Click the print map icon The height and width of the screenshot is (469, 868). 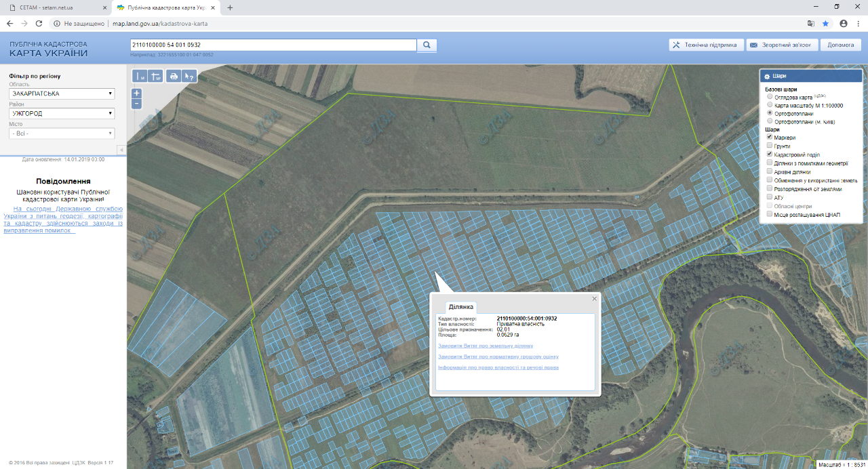174,76
